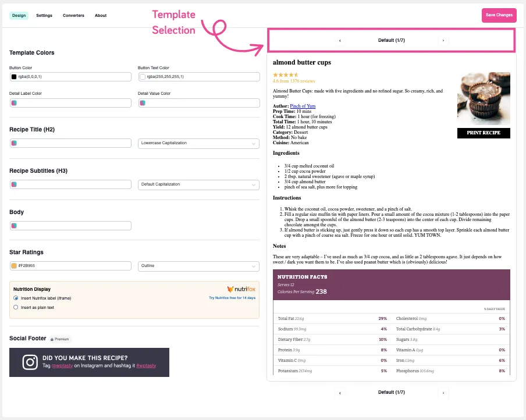
Task: Go to the About tab
Action: (101, 16)
